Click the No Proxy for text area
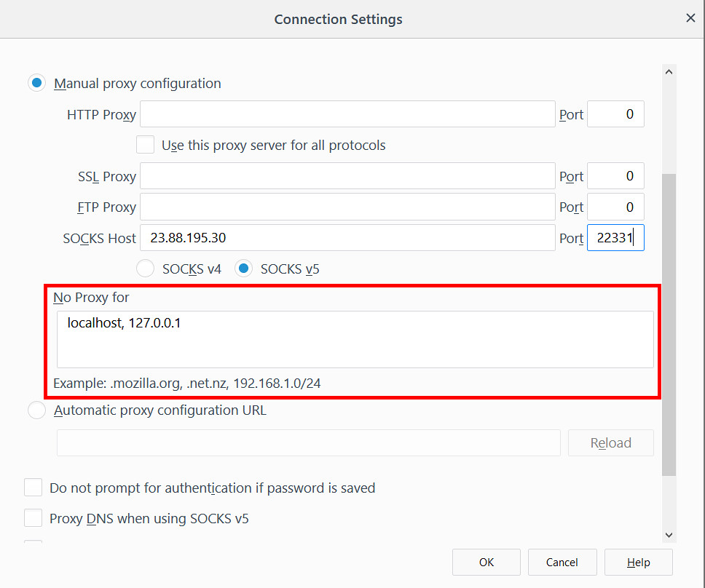Viewport: 705px width, 588px height. click(355, 340)
